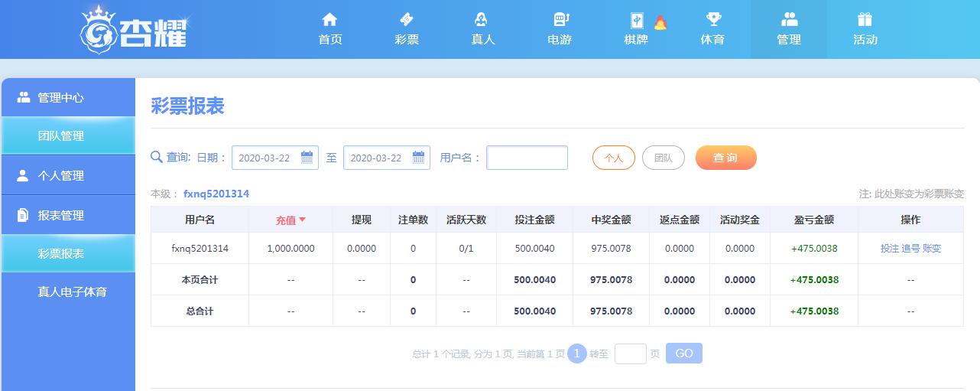Screen dimensions: 980x391
Task: Click the 0/1 active days cell
Action: (x=466, y=249)
